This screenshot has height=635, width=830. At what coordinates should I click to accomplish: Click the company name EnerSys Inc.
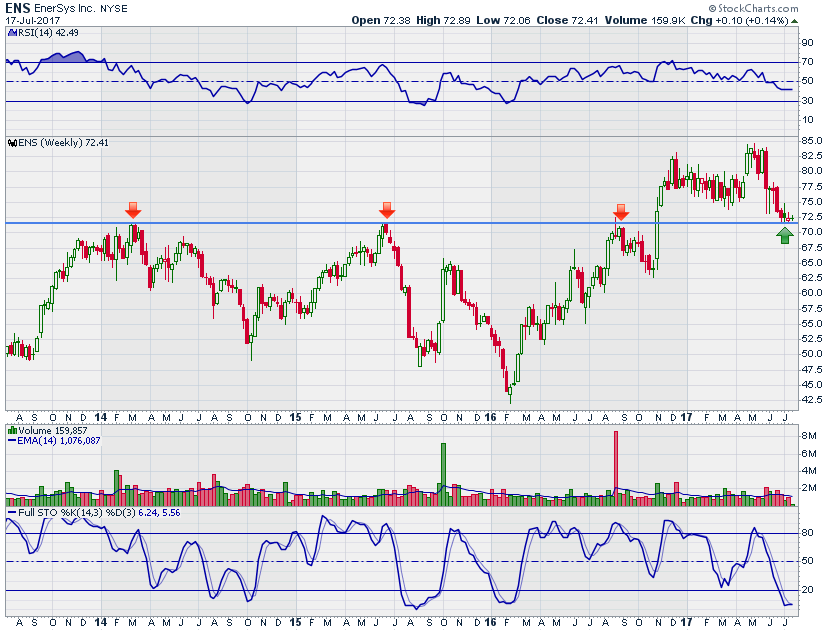(66, 9)
